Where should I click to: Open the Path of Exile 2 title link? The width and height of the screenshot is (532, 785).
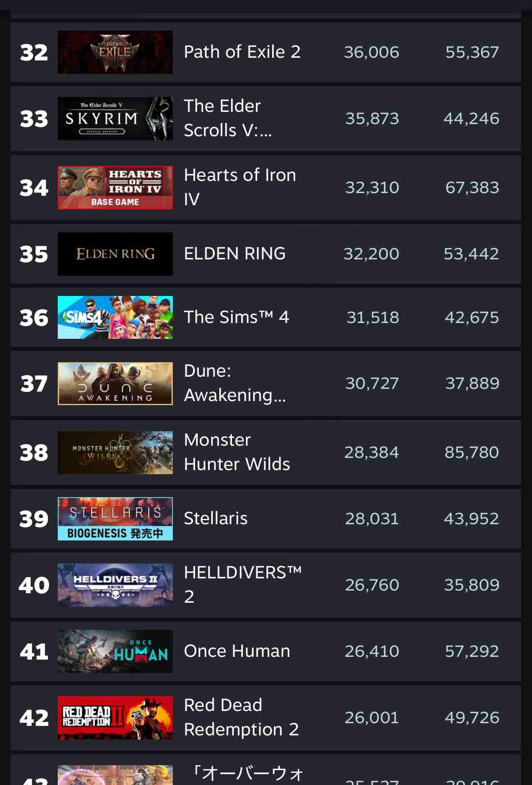coord(242,52)
